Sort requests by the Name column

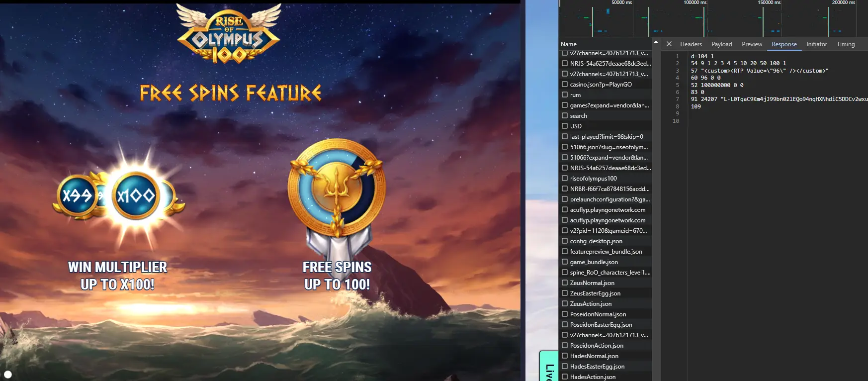coord(569,44)
